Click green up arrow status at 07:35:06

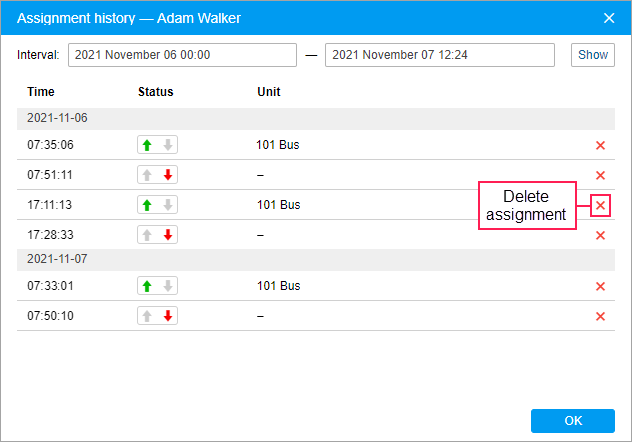[x=147, y=145]
